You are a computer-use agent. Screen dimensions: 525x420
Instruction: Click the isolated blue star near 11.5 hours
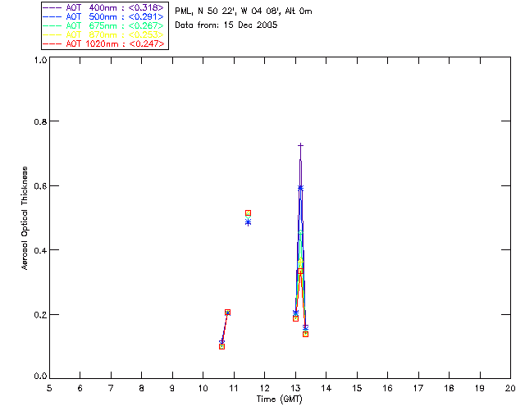(248, 222)
